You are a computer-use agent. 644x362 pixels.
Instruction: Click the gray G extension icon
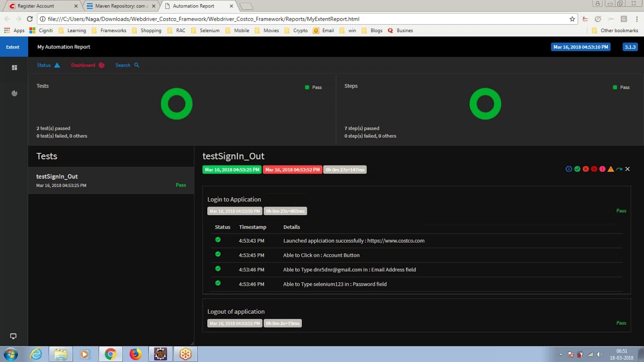pos(623,19)
